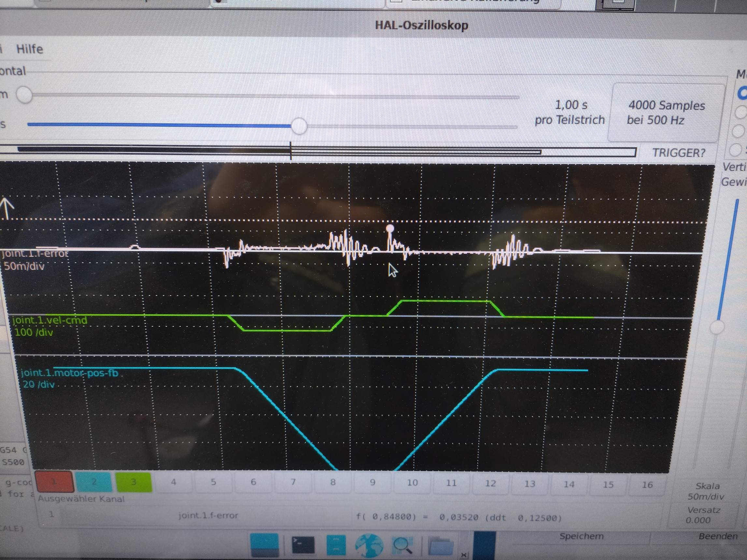Click the joint.1.f-error source name field
The width and height of the screenshot is (747, 560).
208,515
